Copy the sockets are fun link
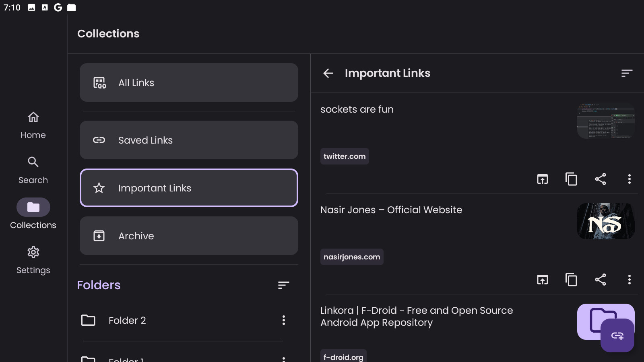Viewport: 644px width, 362px height. coord(571,179)
